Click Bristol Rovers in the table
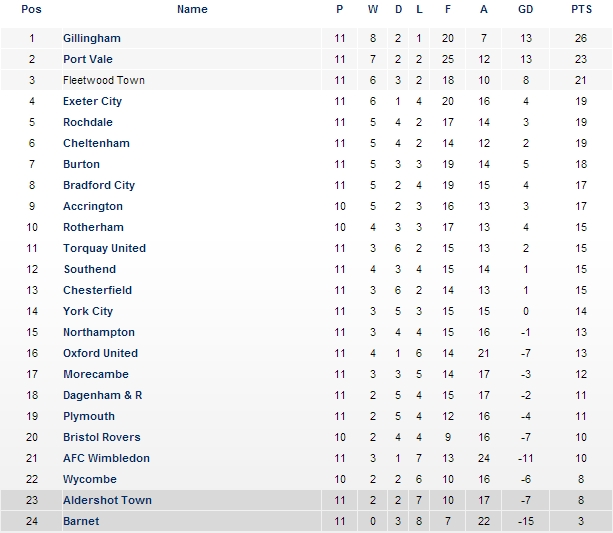The image size is (613, 533). (x=102, y=437)
